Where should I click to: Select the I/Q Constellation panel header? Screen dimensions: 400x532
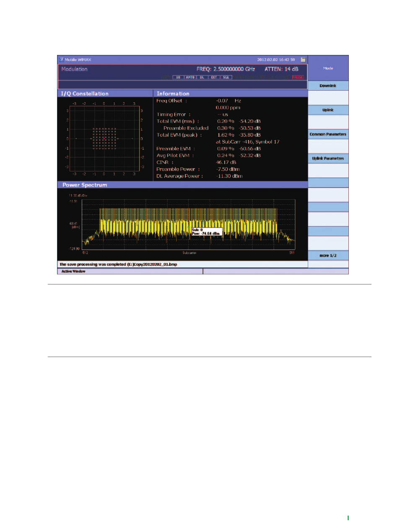[x=105, y=94]
